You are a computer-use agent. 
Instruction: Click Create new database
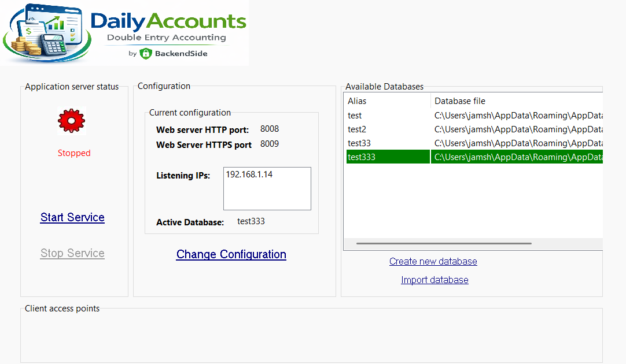[x=433, y=261]
